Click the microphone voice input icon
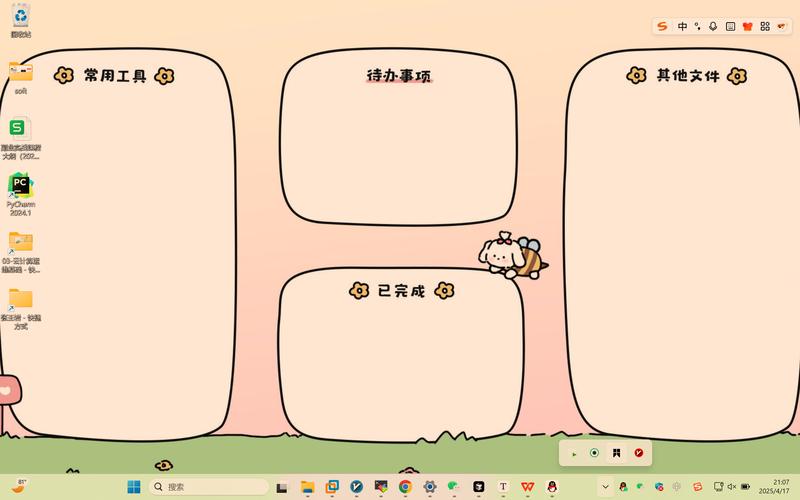 (713, 26)
